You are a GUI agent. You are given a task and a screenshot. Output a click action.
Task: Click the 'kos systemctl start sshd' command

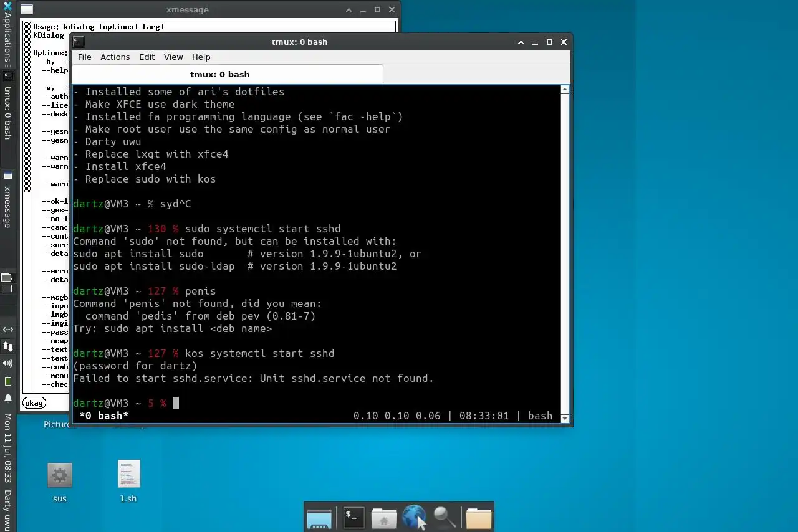pyautogui.click(x=260, y=353)
